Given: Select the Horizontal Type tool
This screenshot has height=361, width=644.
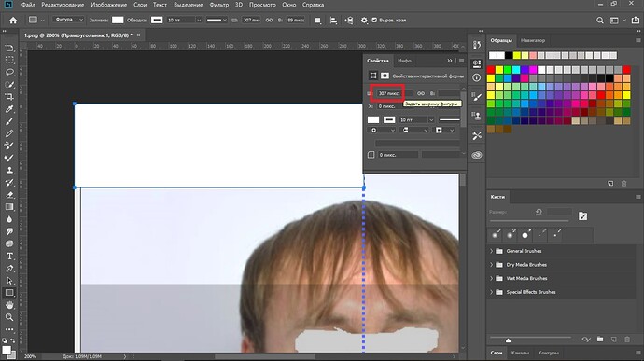Looking at the screenshot, I should click(9, 257).
